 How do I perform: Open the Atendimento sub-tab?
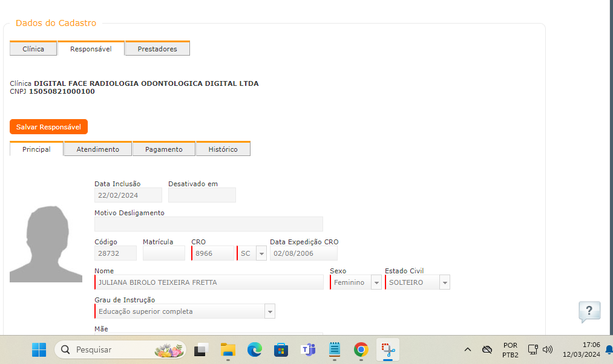98,149
